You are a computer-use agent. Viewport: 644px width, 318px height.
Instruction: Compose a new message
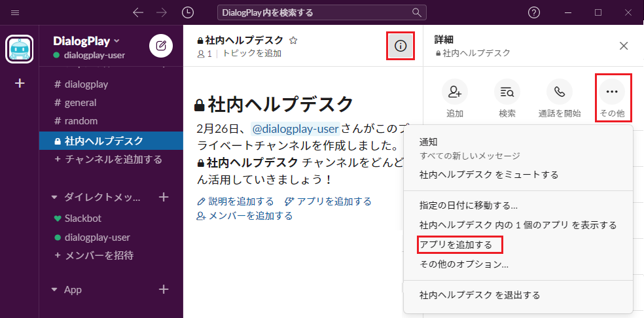pos(161,46)
